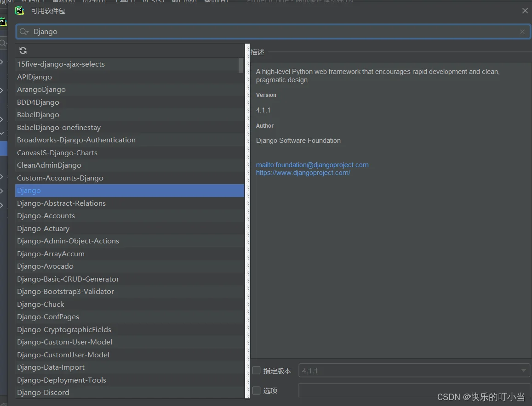
Task: Select the Django-Avocado package
Action: pos(130,266)
